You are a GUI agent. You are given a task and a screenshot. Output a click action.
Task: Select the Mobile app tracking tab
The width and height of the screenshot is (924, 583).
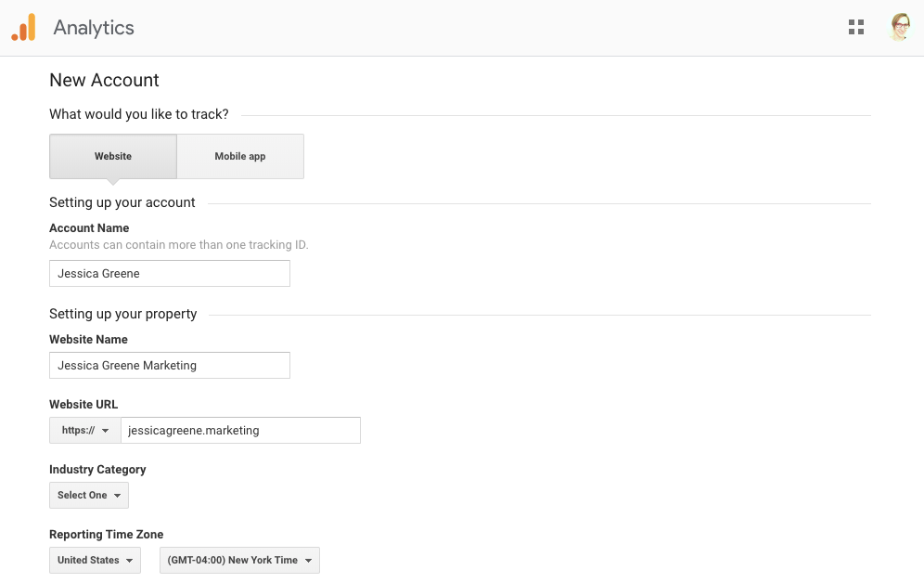pyautogui.click(x=240, y=156)
